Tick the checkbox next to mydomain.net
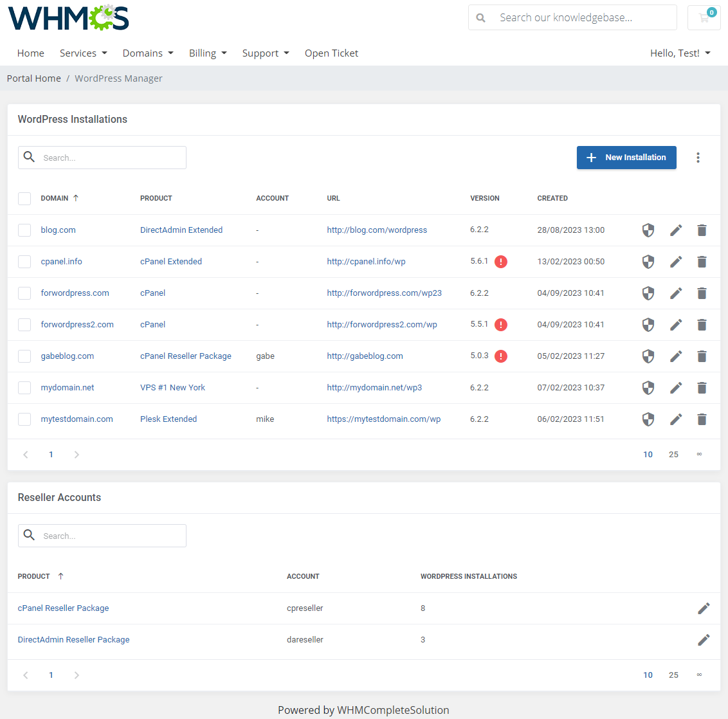728x719 pixels. click(x=24, y=387)
